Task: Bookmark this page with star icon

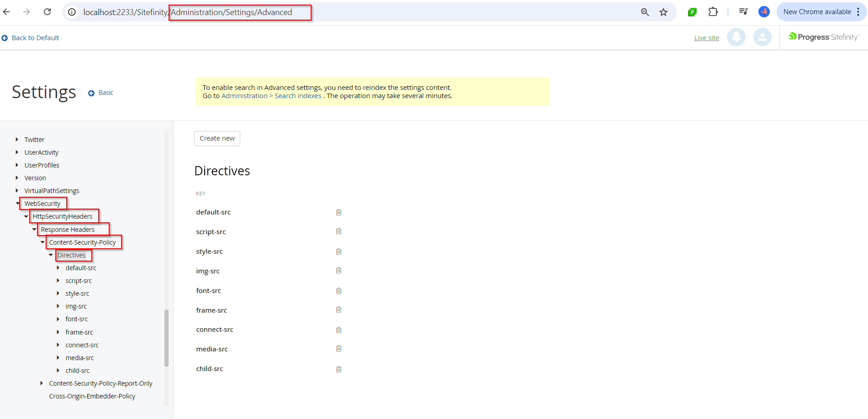Action: (x=663, y=12)
